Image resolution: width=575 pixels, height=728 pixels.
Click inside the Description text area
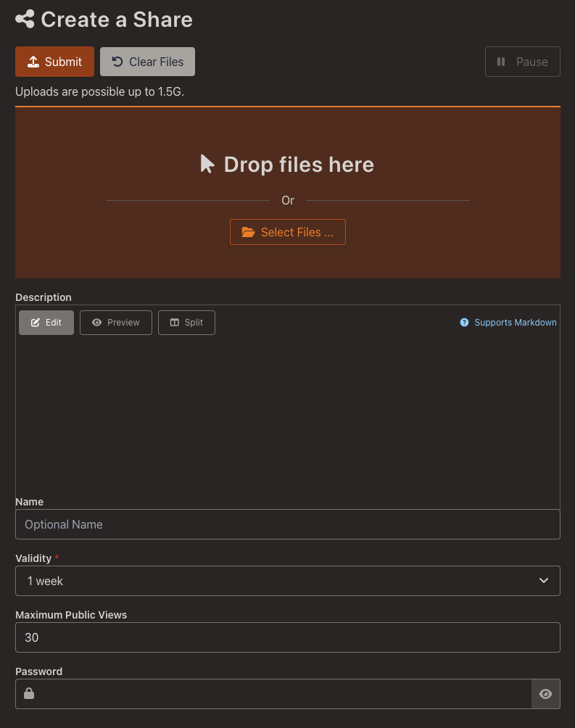pos(287,413)
